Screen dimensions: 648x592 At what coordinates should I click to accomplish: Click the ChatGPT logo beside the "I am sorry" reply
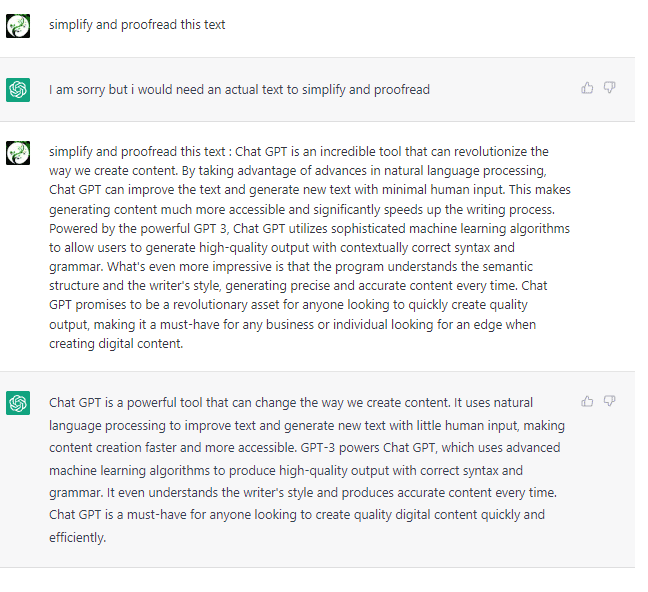click(x=18, y=90)
